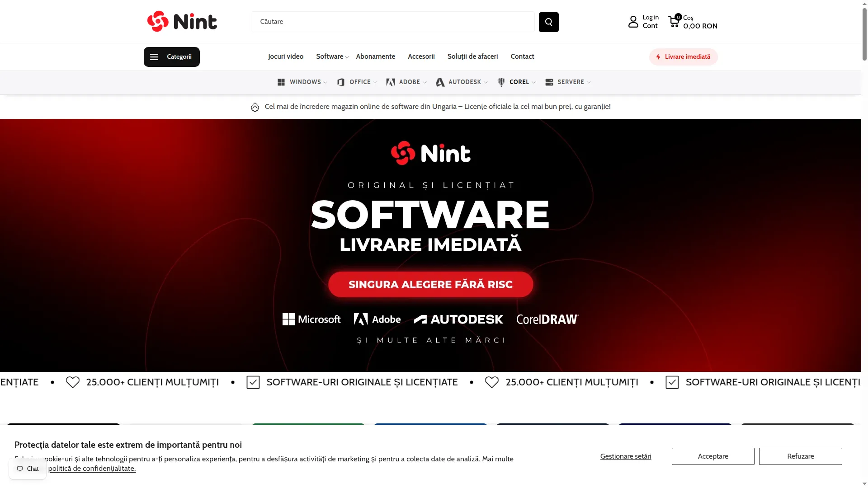Click the Office logo icon in the submenu
Viewport: 868px width, 488px height.
pos(341,82)
